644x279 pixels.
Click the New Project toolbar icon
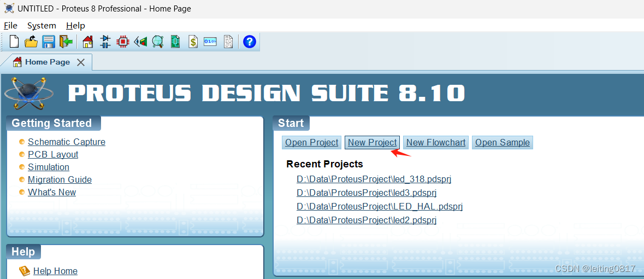click(x=14, y=42)
